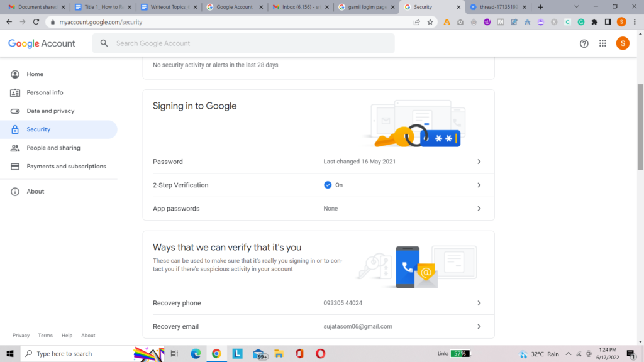Switch to the gamil logim page tab
644x362 pixels.
[366, 7]
